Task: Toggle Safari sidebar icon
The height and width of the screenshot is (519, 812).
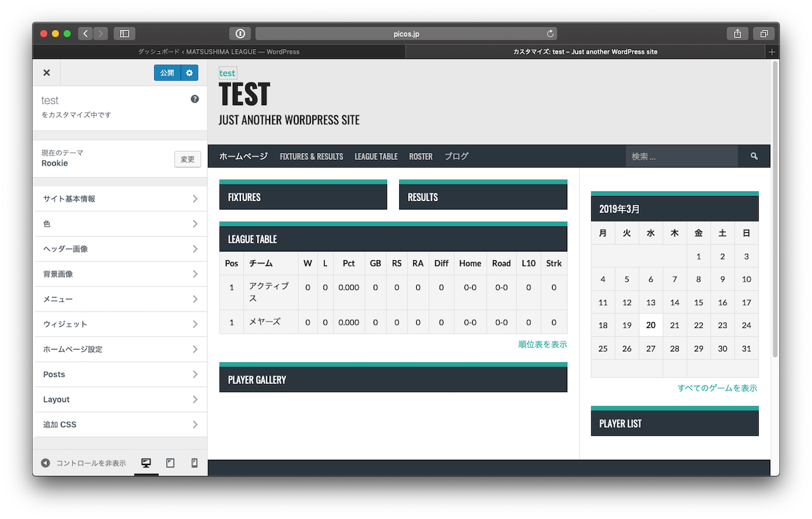Action: tap(124, 34)
